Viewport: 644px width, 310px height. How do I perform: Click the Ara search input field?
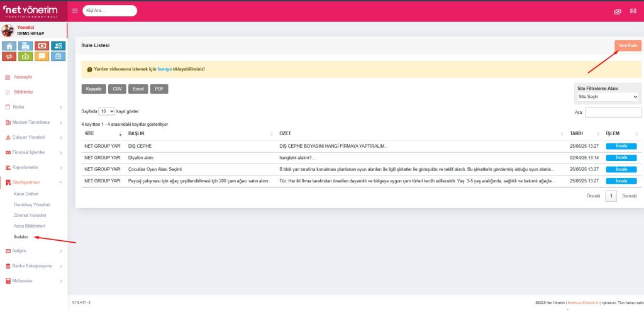coord(613,113)
